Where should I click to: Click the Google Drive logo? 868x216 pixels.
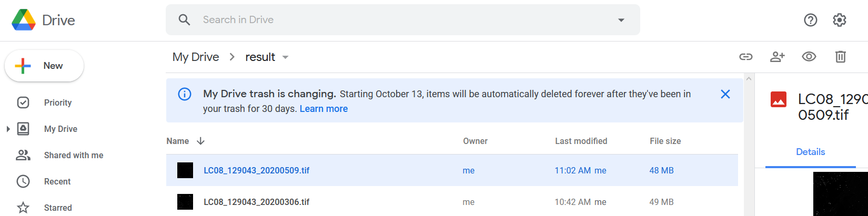click(x=24, y=20)
